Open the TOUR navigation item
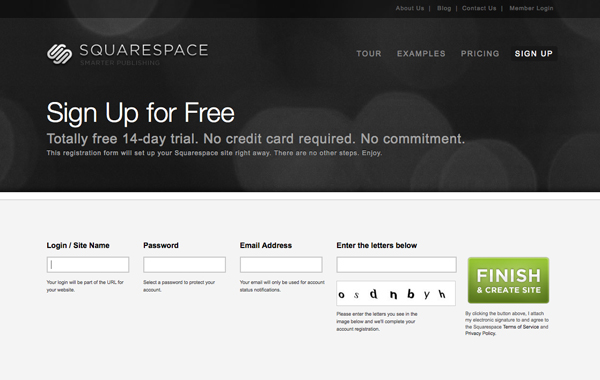600x380 pixels. 369,54
